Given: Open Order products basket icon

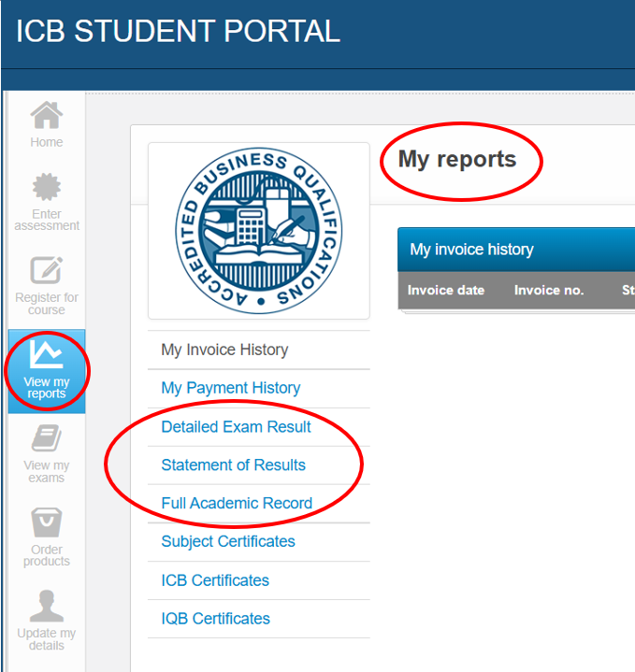Looking at the screenshot, I should coord(47,522).
